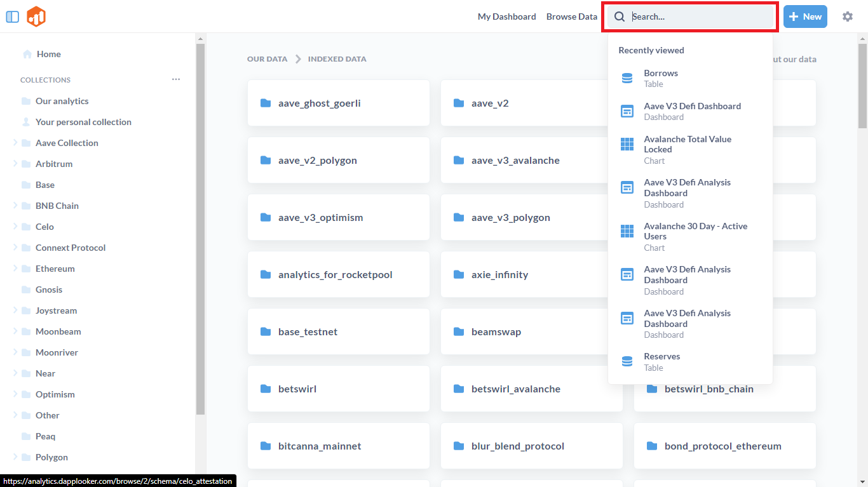
Task: Open the settings gear icon
Action: coord(847,17)
